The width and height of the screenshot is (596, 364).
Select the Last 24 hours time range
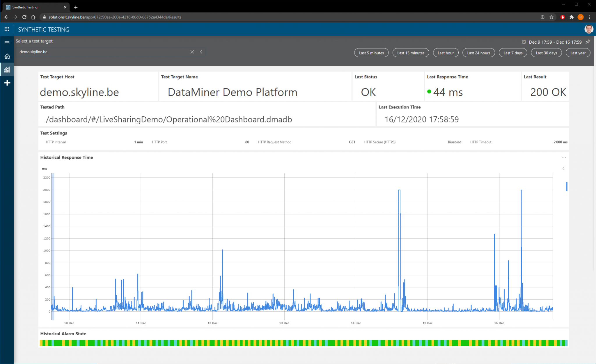[x=478, y=52]
